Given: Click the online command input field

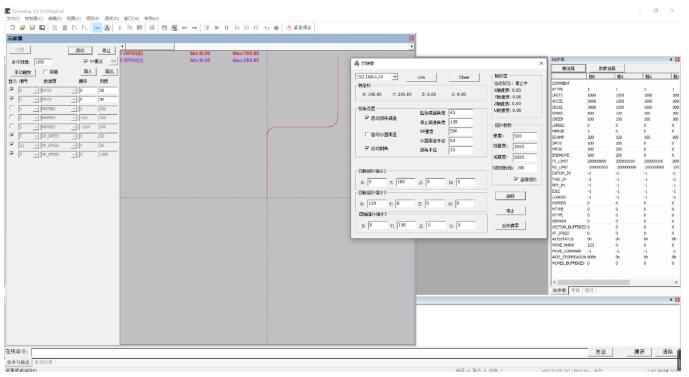Looking at the screenshot, I should coord(310,352).
